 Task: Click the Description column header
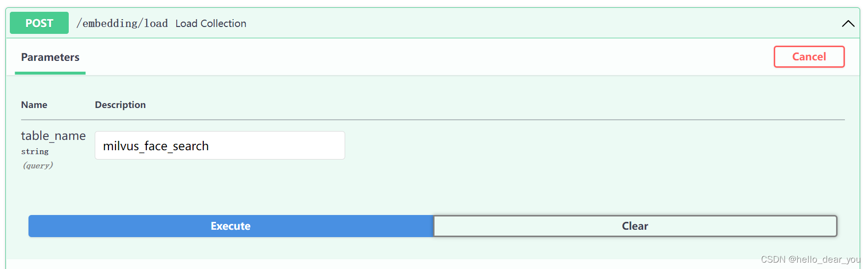120,105
